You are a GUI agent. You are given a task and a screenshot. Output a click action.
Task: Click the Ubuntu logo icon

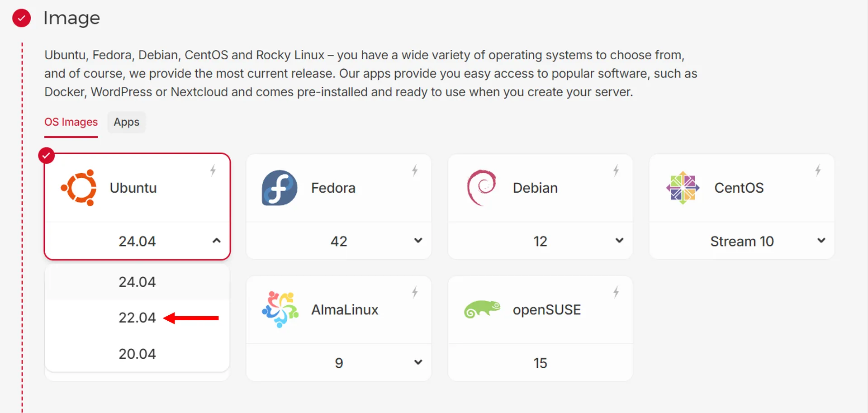(x=79, y=188)
